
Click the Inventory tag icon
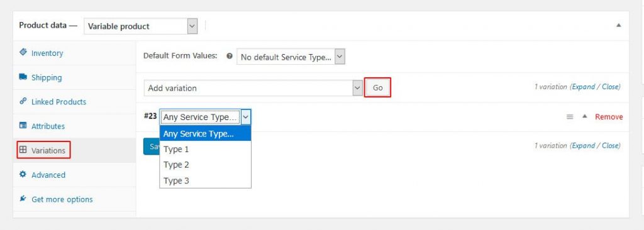pyautogui.click(x=23, y=53)
